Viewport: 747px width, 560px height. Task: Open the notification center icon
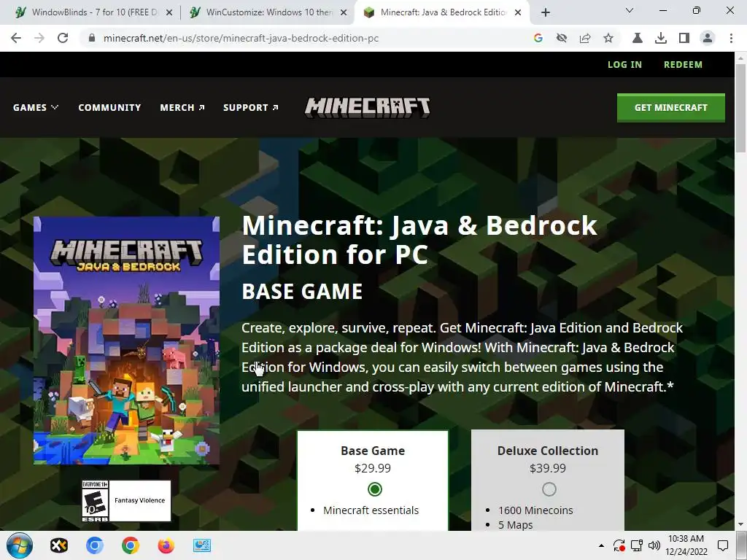point(723,545)
